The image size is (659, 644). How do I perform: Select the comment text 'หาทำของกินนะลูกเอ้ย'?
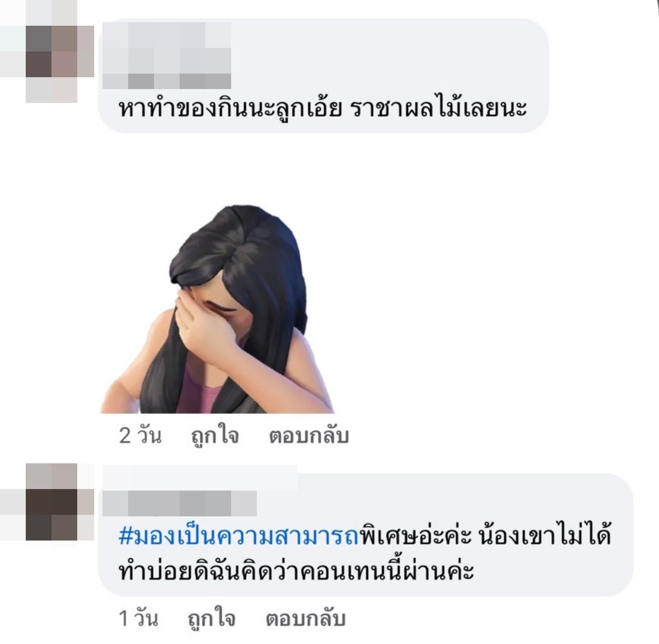coord(230,109)
